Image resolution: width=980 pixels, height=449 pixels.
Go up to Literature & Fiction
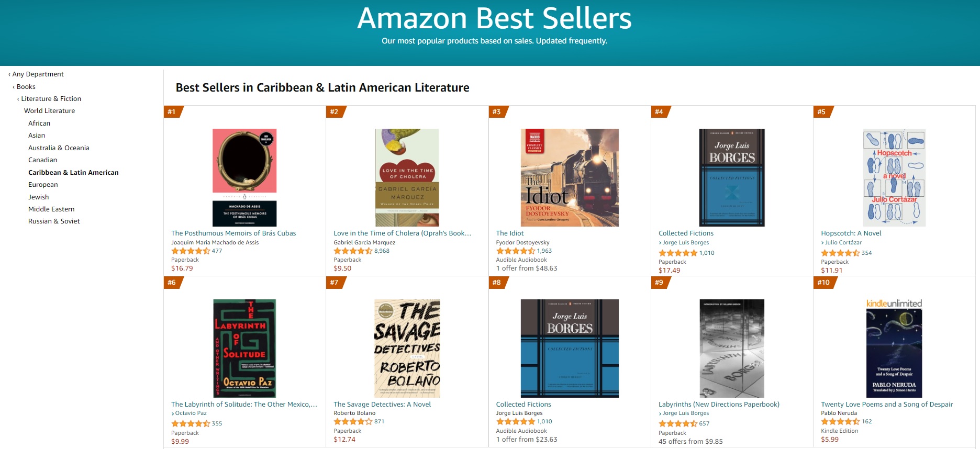[51, 99]
